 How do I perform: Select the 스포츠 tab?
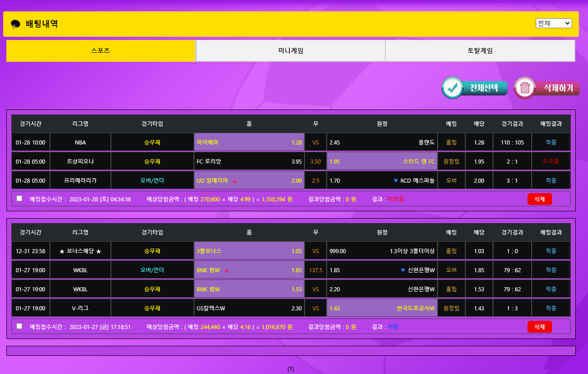click(x=100, y=51)
